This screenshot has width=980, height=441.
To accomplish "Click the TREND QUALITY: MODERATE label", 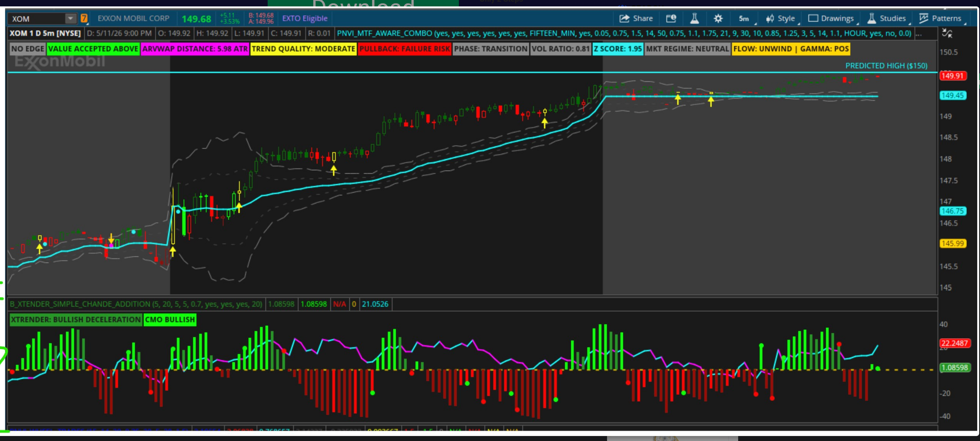I will [304, 49].
